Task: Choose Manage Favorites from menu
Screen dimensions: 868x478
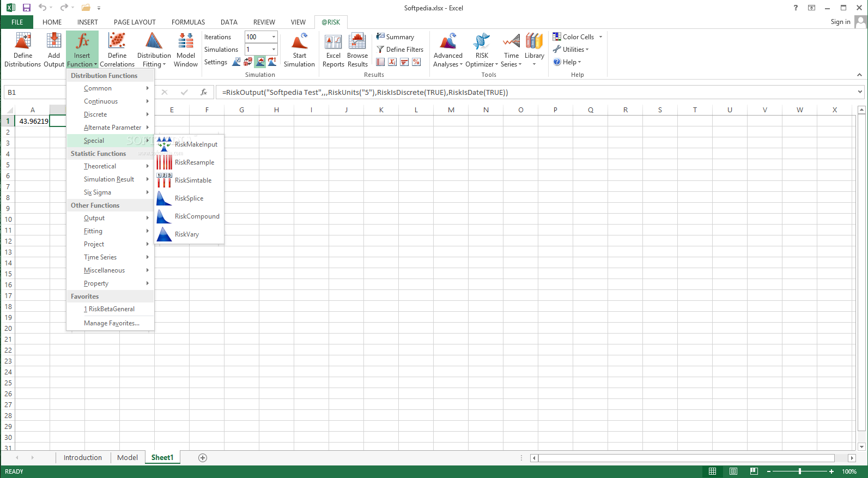Action: coord(111,323)
